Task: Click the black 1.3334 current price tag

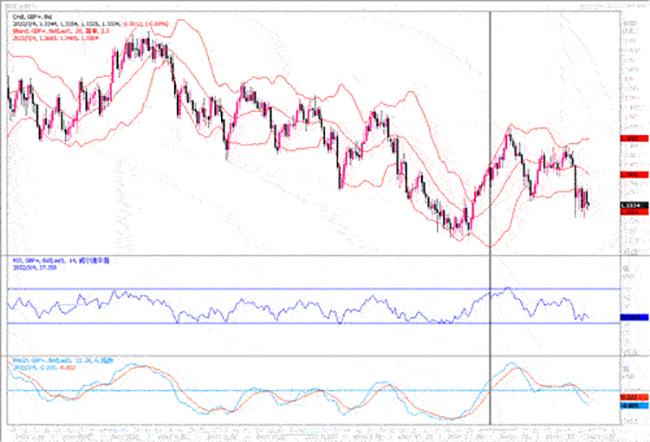Action: [630, 206]
